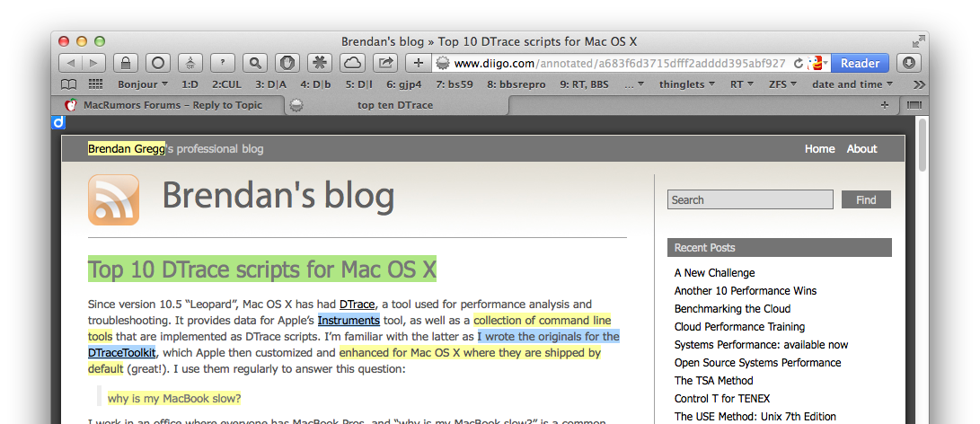Open the 9: RT, BBS bookmark
Viewport: 980px width, 424px height.
585,84
